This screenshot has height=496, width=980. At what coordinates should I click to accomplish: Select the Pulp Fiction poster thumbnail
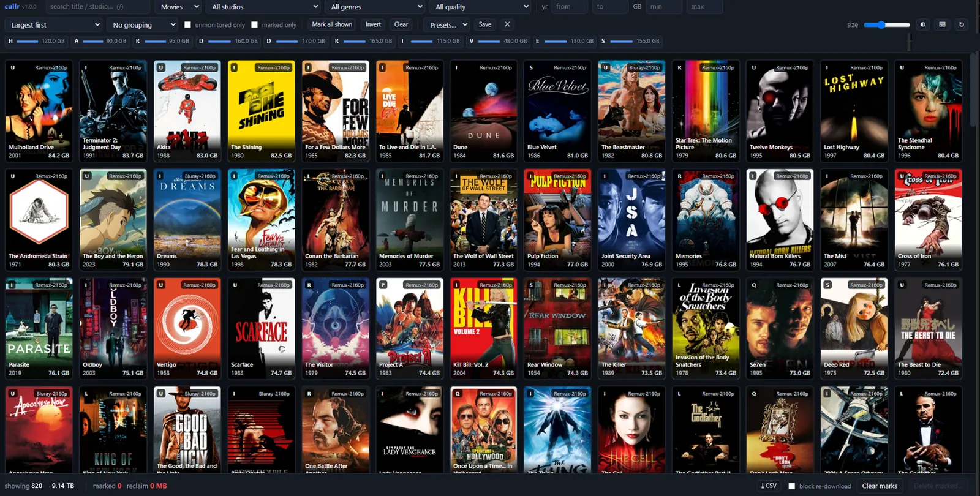coord(557,219)
